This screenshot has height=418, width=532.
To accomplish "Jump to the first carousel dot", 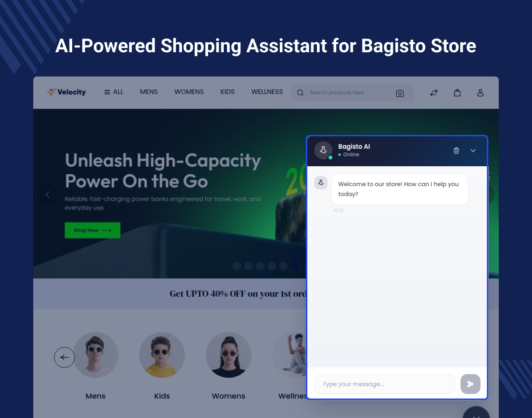I will point(237,266).
